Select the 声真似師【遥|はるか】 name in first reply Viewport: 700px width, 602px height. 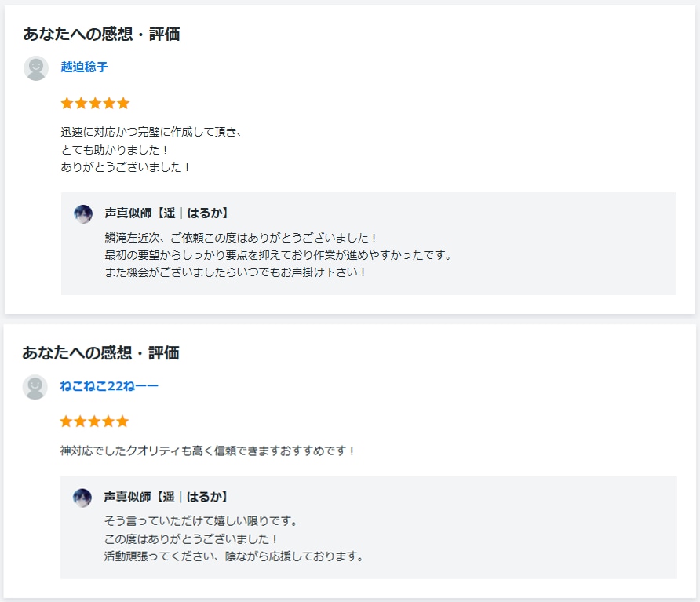166,213
